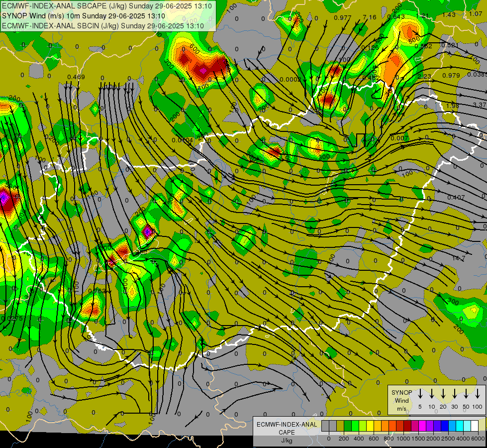Screen dimensions: 487x448
Task: Pick the pure yellow CAPE legend swatch
Action: tap(370, 426)
